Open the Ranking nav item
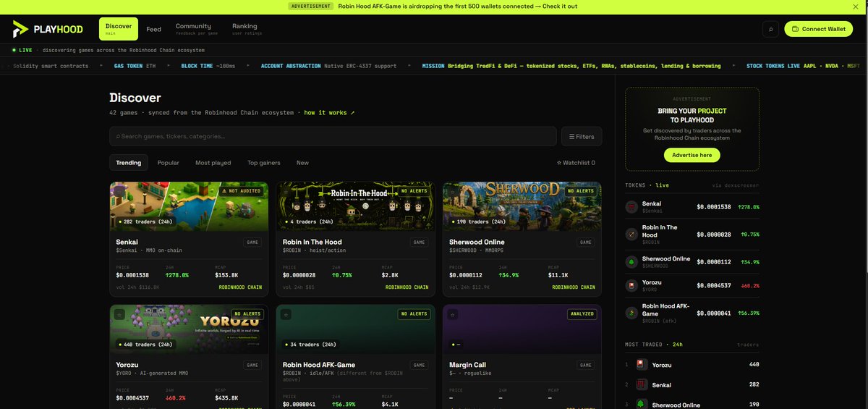 coord(247,29)
